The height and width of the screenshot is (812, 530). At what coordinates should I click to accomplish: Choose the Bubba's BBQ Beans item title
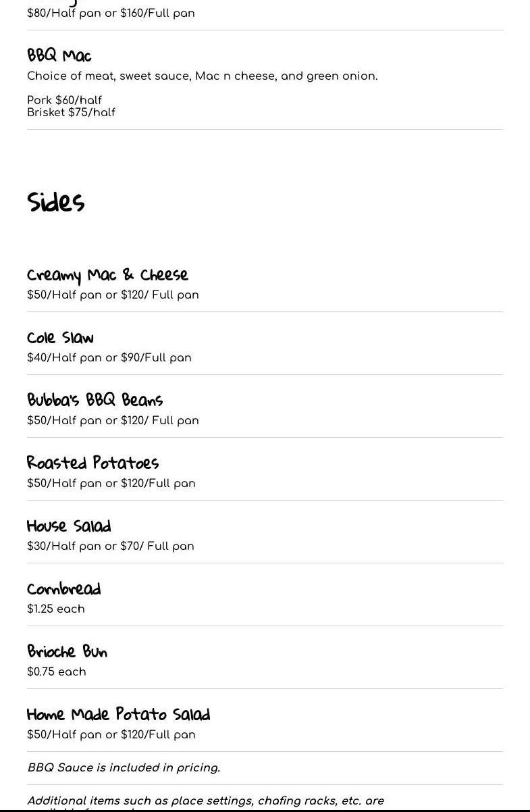(x=95, y=400)
